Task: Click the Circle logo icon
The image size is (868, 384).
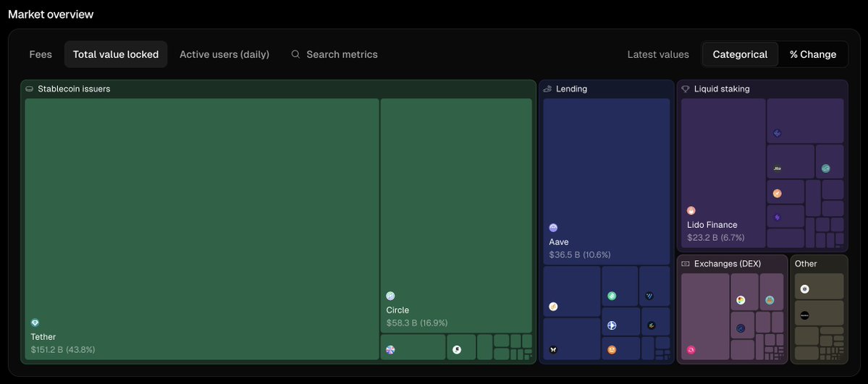Action: 390,296
